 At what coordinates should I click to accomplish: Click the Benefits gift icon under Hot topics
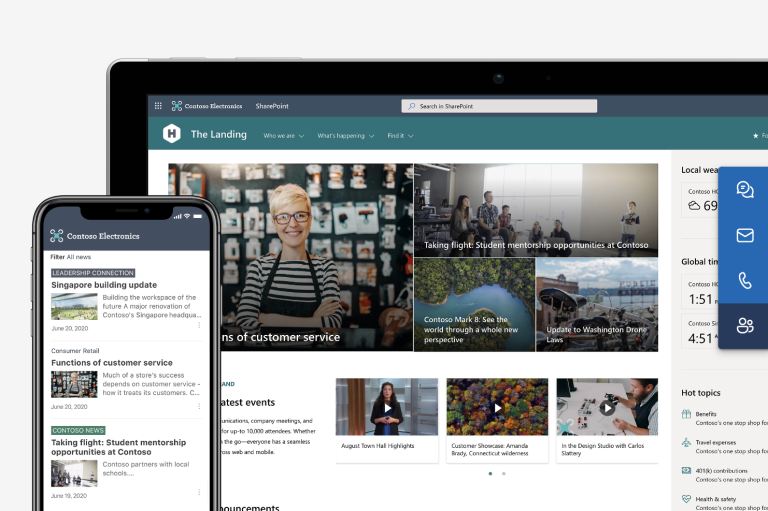(686, 414)
